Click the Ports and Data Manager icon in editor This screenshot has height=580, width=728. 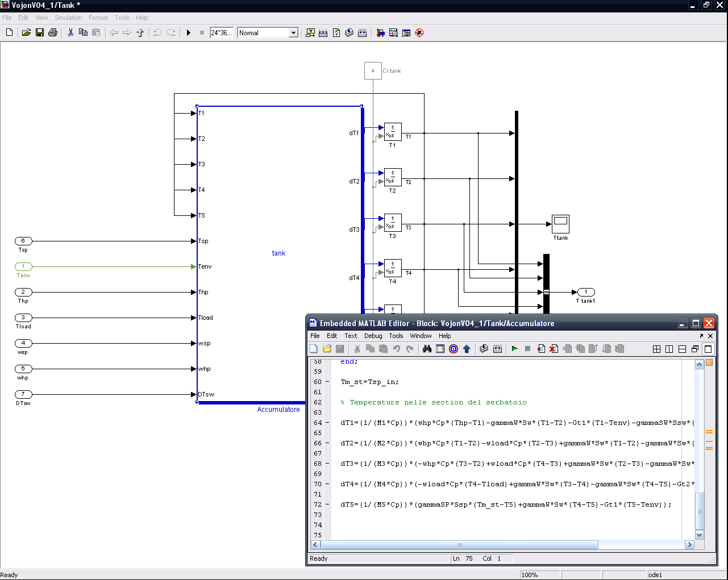(x=440, y=349)
